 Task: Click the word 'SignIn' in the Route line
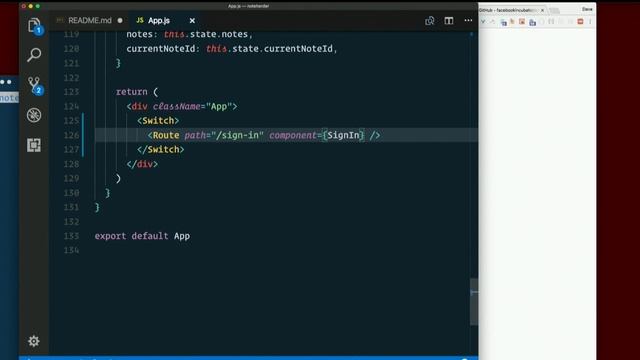343,135
